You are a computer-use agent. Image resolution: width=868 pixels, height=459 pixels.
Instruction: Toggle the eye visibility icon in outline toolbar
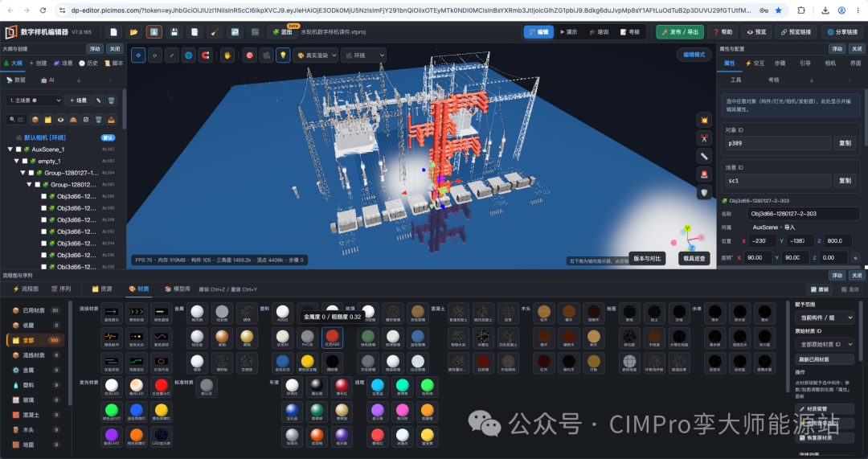pos(60,120)
